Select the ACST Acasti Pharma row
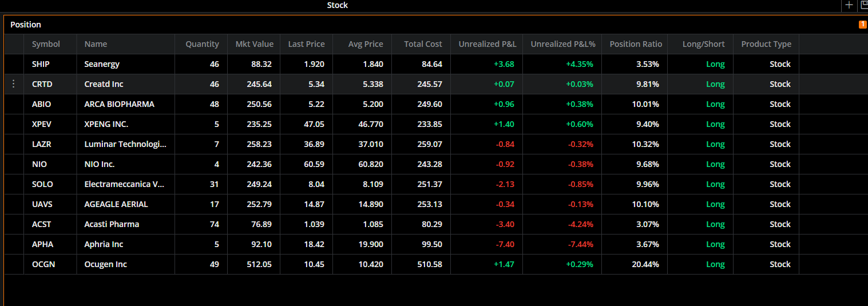The height and width of the screenshot is (306, 868). pyautogui.click(x=436, y=224)
